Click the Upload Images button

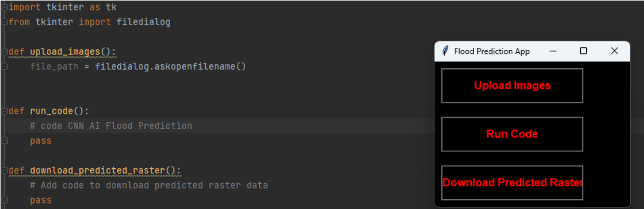tap(512, 85)
